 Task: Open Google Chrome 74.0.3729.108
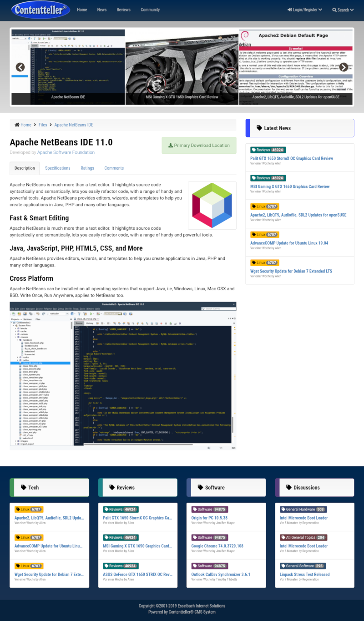[x=217, y=546]
